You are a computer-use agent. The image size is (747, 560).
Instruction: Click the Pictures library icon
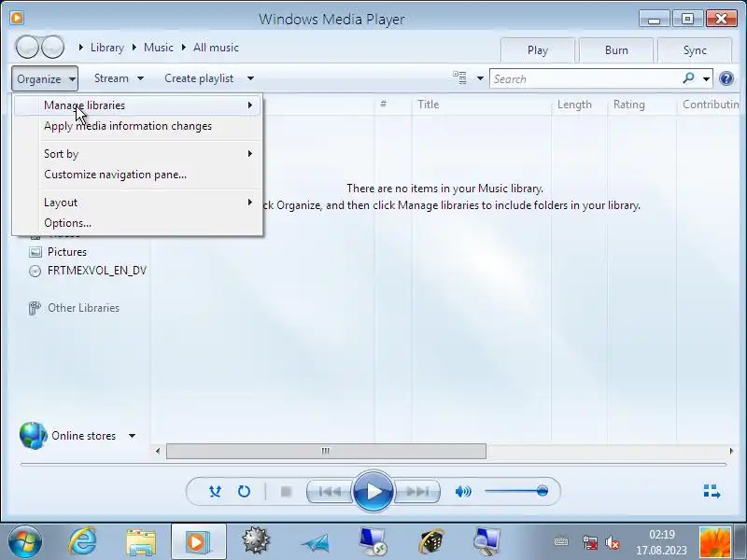(x=35, y=252)
